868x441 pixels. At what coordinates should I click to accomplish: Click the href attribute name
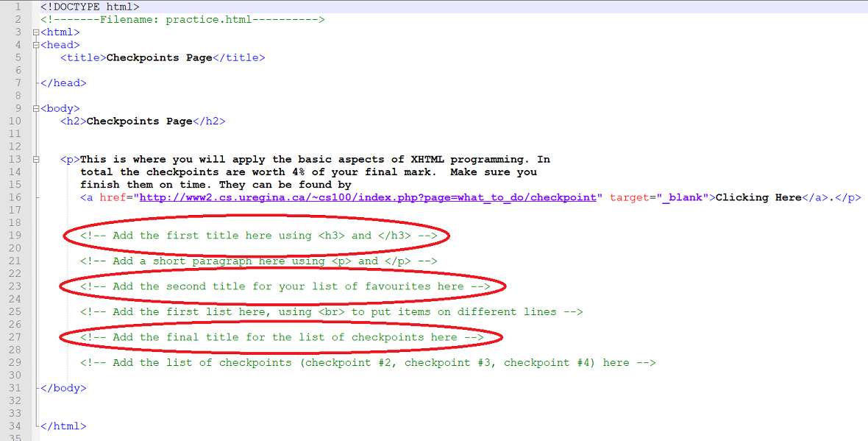point(113,198)
